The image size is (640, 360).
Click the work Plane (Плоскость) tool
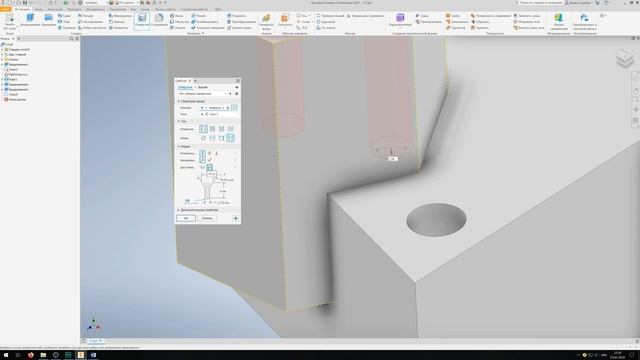[285, 20]
